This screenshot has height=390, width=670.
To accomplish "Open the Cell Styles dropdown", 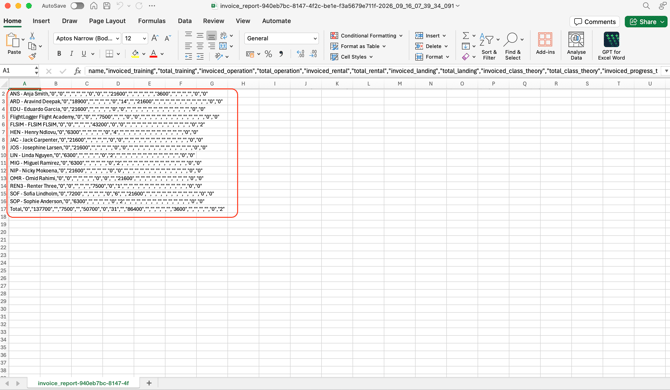I will pyautogui.click(x=352, y=57).
